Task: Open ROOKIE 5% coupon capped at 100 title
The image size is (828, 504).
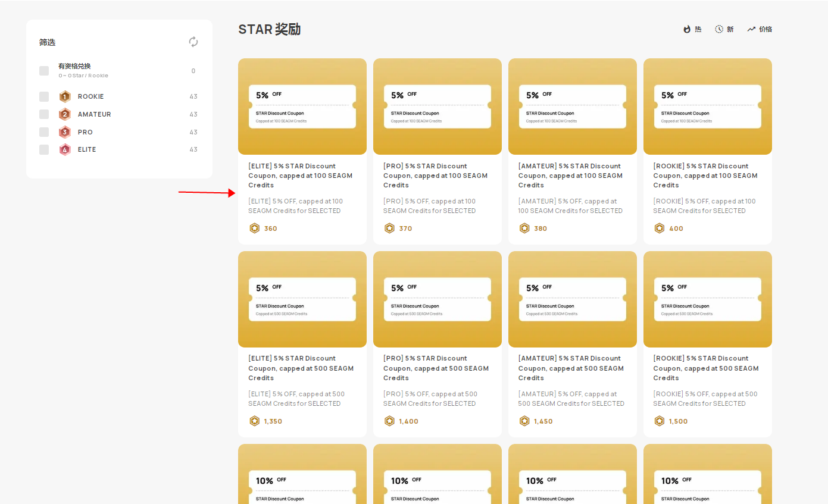Action: coord(705,176)
